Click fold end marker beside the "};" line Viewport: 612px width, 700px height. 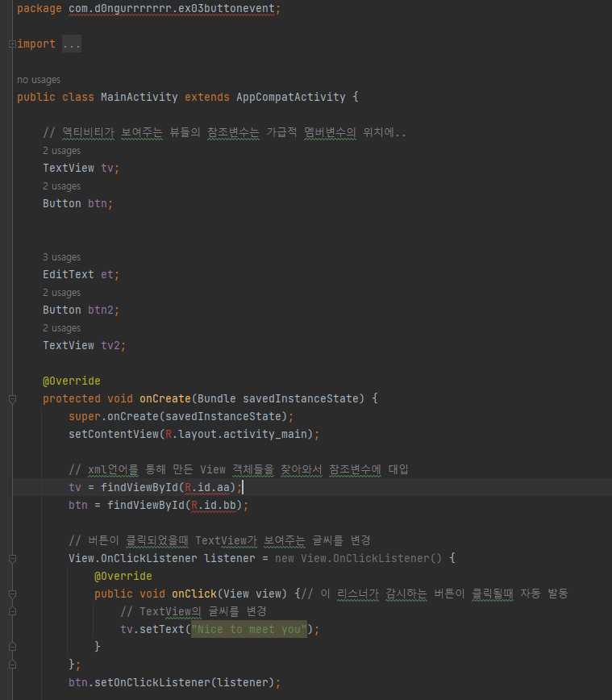click(13, 665)
